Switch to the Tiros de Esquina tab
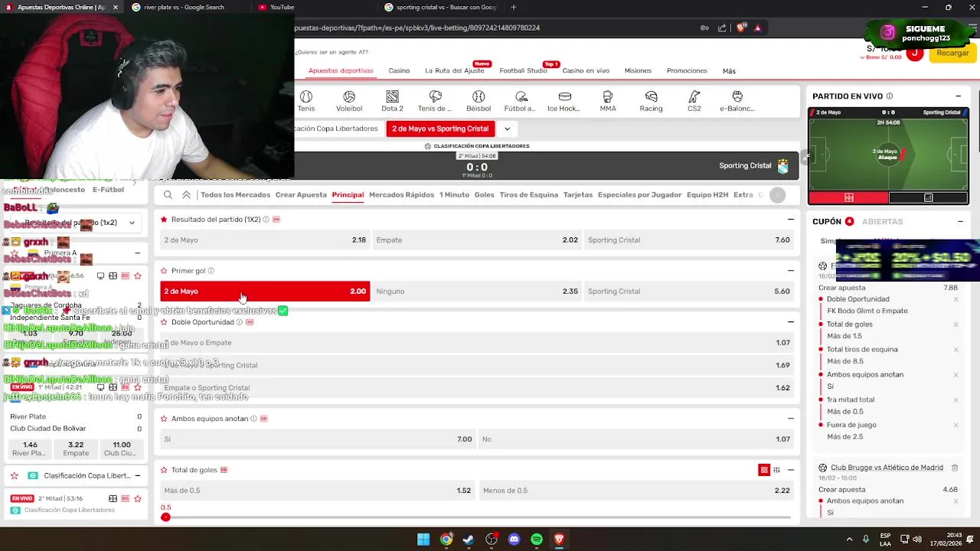 [x=528, y=195]
